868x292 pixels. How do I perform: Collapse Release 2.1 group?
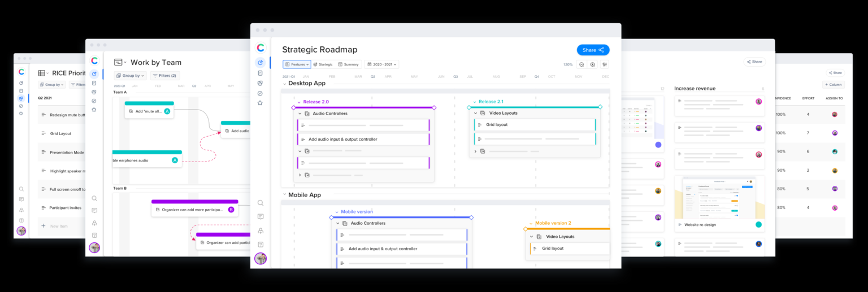[x=474, y=102]
